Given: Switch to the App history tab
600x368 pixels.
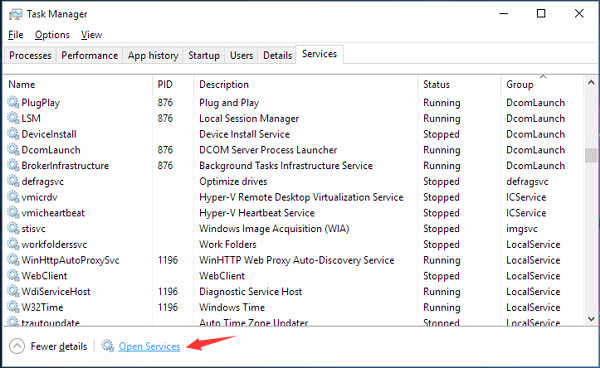Looking at the screenshot, I should pyautogui.click(x=153, y=55).
